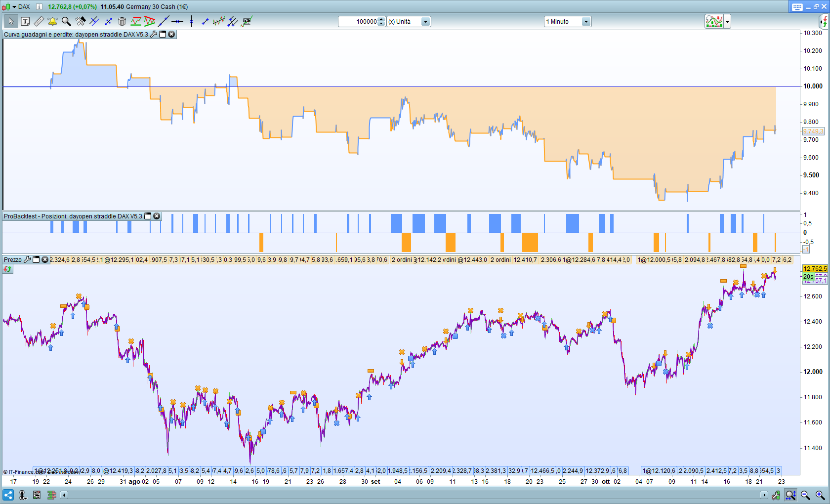Click the green-red order book icon in bottom bar
The width and height of the screenshot is (830, 504).
tap(51, 495)
